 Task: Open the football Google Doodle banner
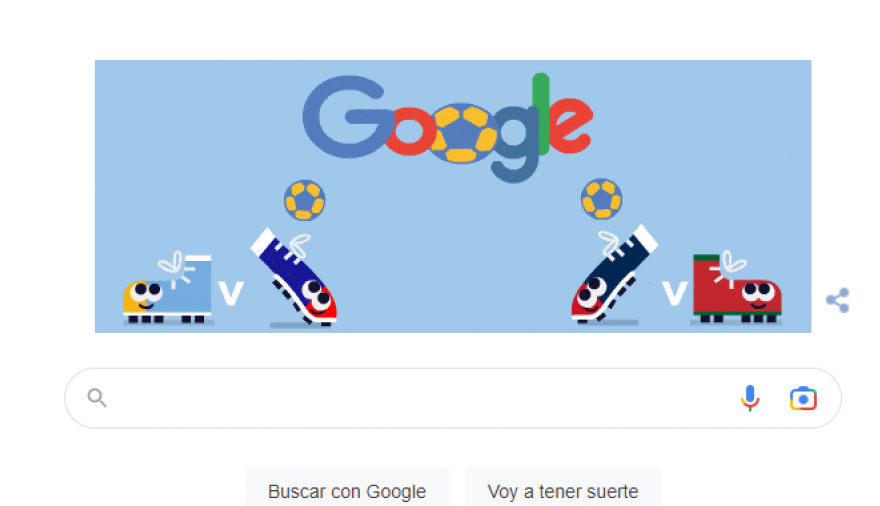pyautogui.click(x=453, y=196)
